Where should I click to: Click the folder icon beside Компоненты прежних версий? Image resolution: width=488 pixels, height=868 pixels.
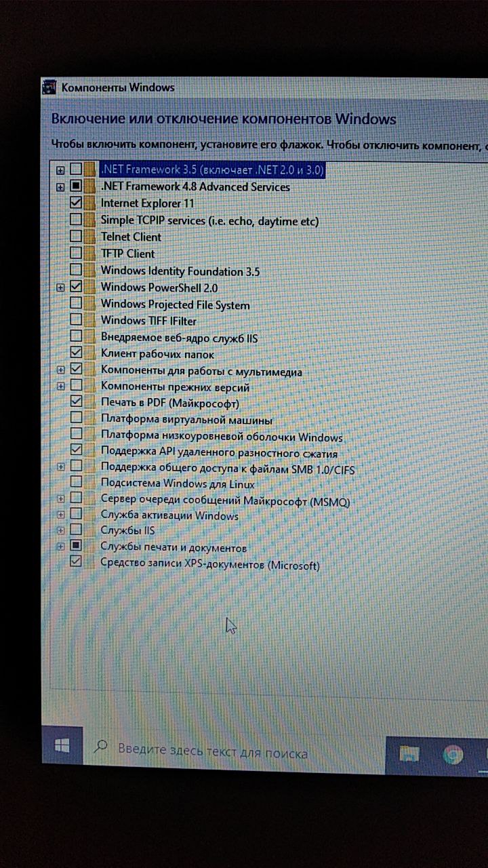point(90,387)
